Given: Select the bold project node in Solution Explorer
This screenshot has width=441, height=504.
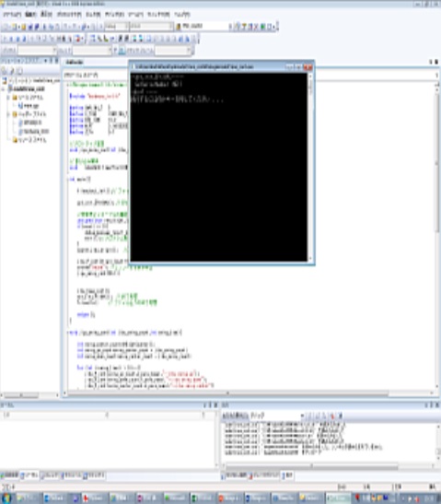Looking at the screenshot, I should tap(27, 88).
